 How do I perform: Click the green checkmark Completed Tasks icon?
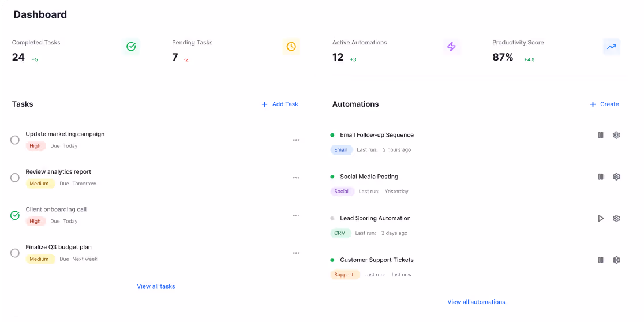tap(131, 46)
